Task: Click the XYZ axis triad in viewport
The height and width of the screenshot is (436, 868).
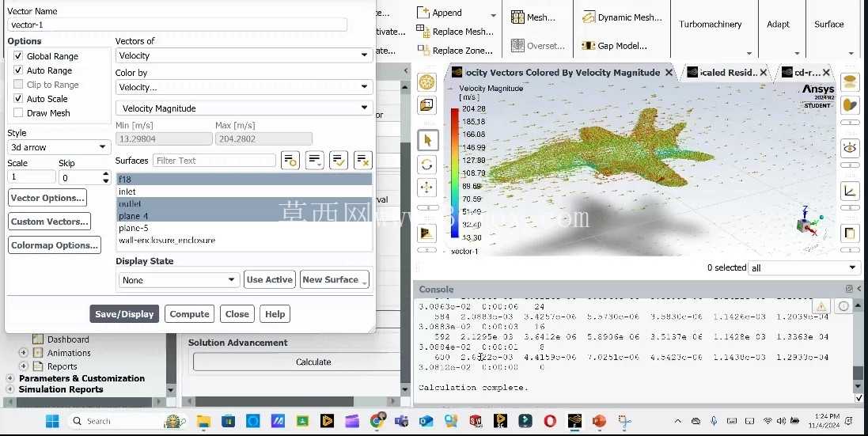Action: pyautogui.click(x=808, y=222)
